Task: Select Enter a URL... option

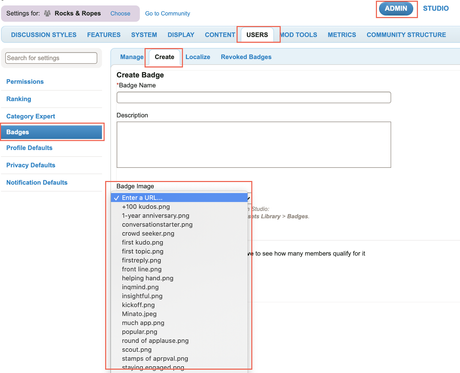Action: [x=179, y=198]
